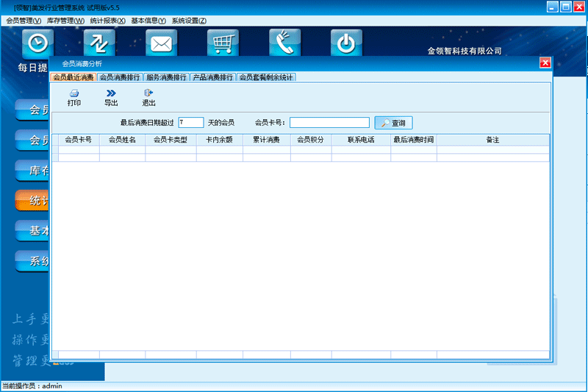
Task: Switch to the 服务消费排行 tab
Action: (x=166, y=77)
